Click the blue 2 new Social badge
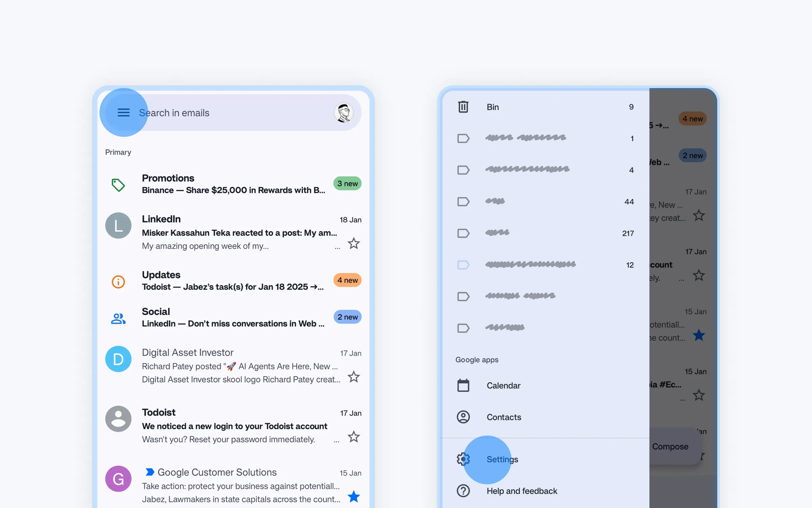The width and height of the screenshot is (812, 508). (347, 317)
